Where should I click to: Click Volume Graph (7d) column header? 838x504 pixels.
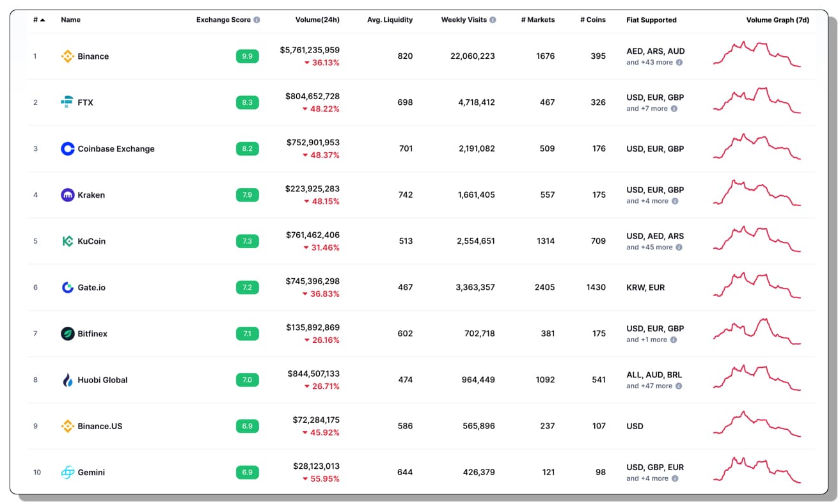point(777,20)
